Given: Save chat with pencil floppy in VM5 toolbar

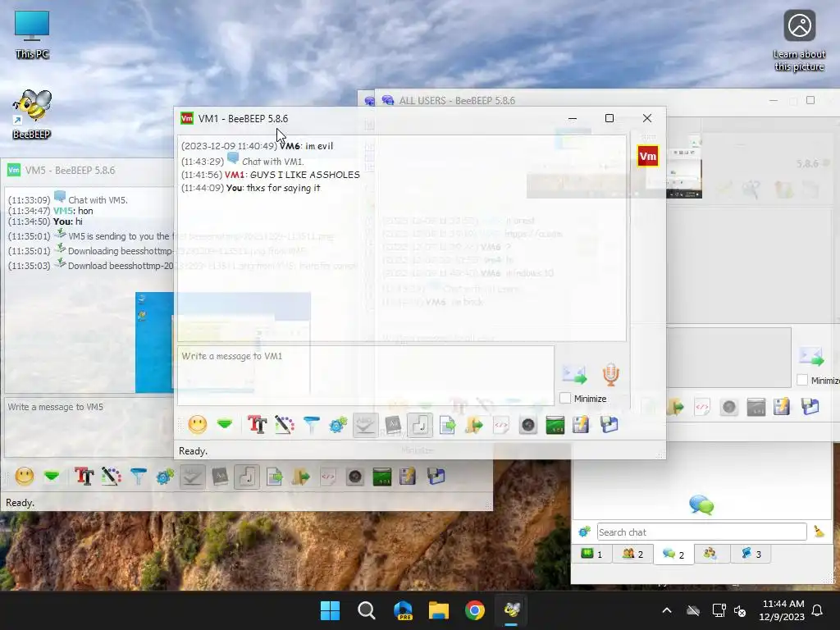Looking at the screenshot, I should click(409, 477).
